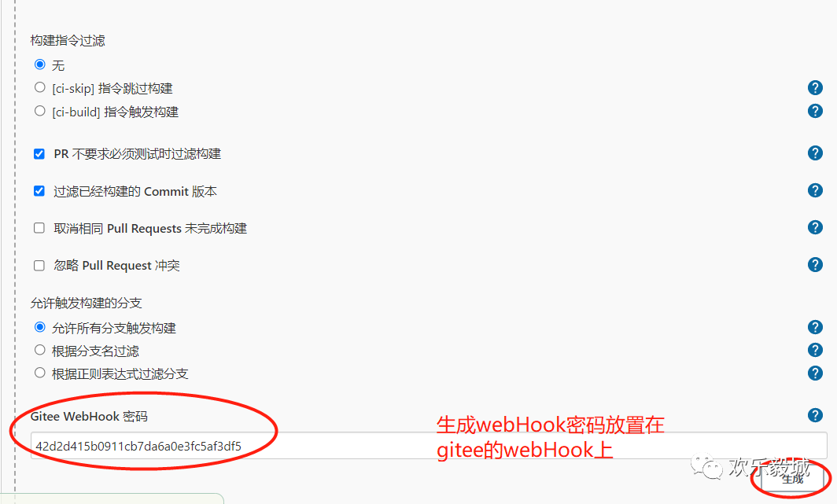View help for 忽略 Pull Request 冲突
This screenshot has height=504, width=837.
(815, 264)
